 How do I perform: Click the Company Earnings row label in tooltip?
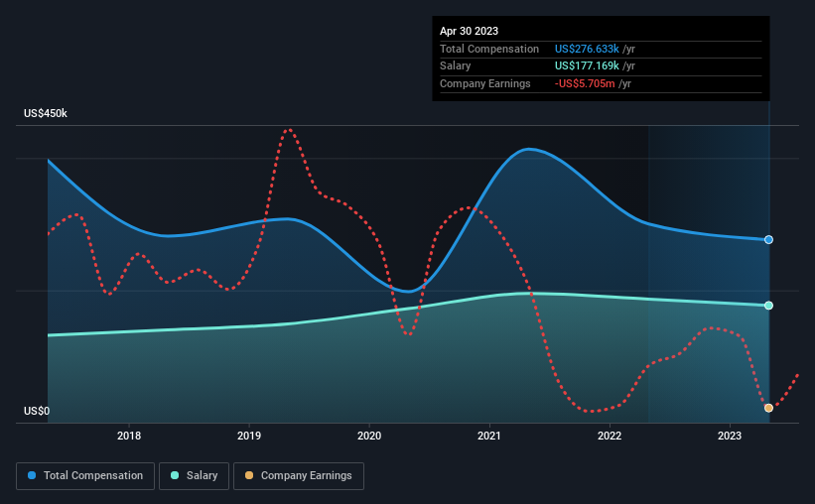[x=485, y=83]
